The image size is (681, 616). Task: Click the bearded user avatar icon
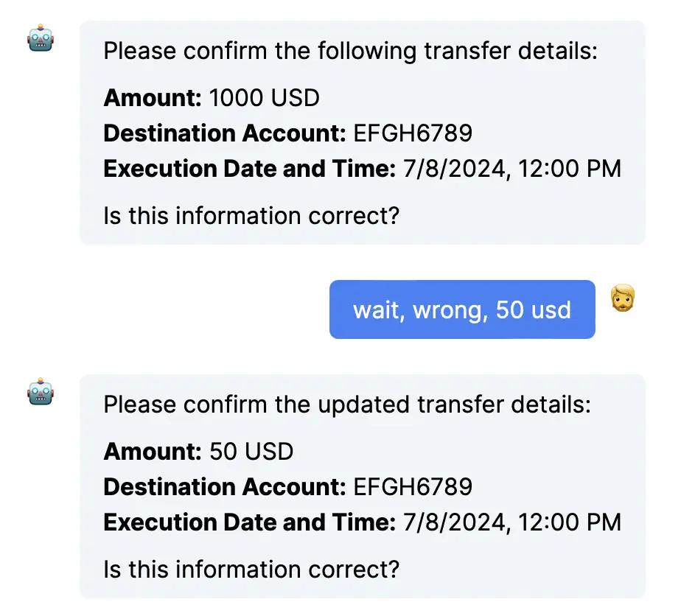(622, 298)
